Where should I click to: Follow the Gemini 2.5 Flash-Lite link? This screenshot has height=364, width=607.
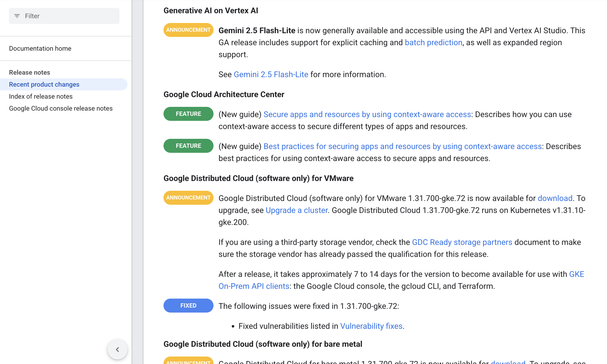(271, 74)
